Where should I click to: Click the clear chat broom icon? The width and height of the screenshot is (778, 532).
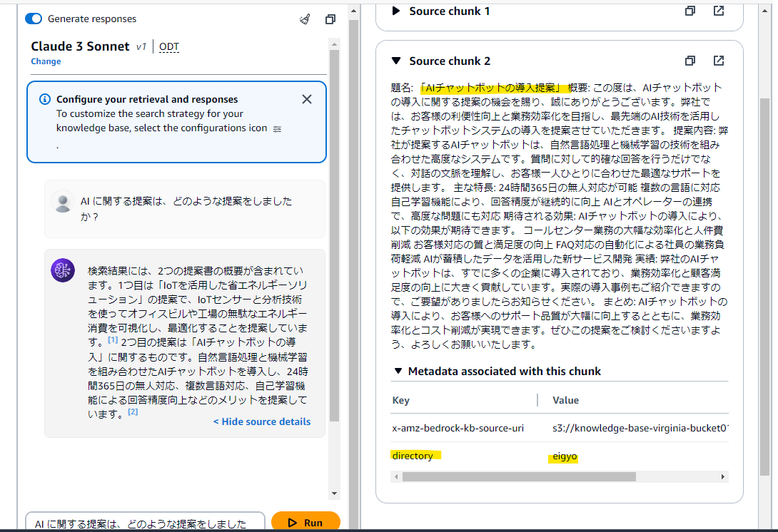pos(305,19)
